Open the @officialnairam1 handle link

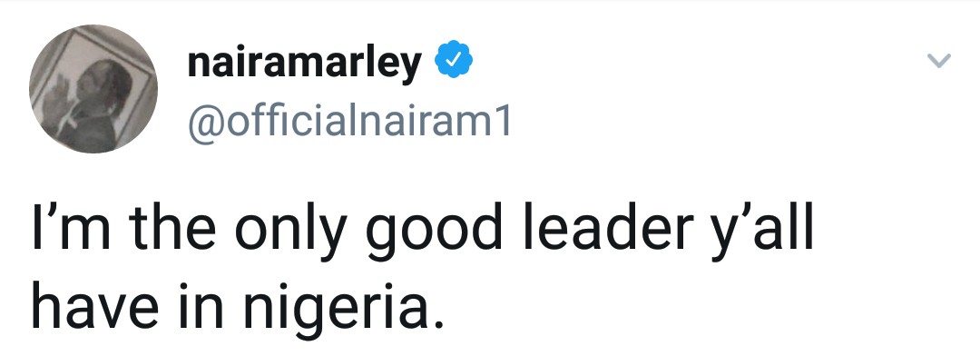[348, 121]
